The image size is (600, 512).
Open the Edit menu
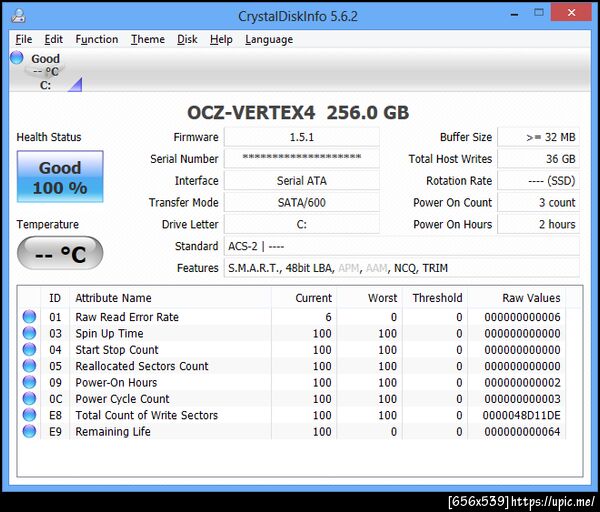coord(53,39)
